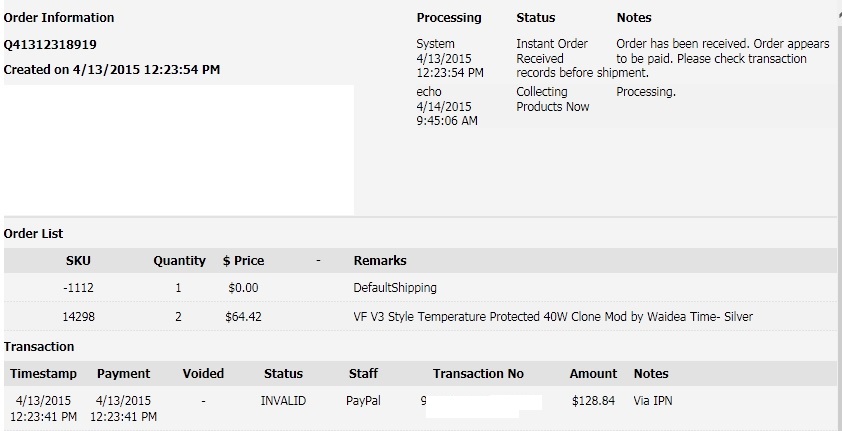842x431 pixels.
Task: Select the Collecting Products Now status
Action: pyautogui.click(x=553, y=99)
